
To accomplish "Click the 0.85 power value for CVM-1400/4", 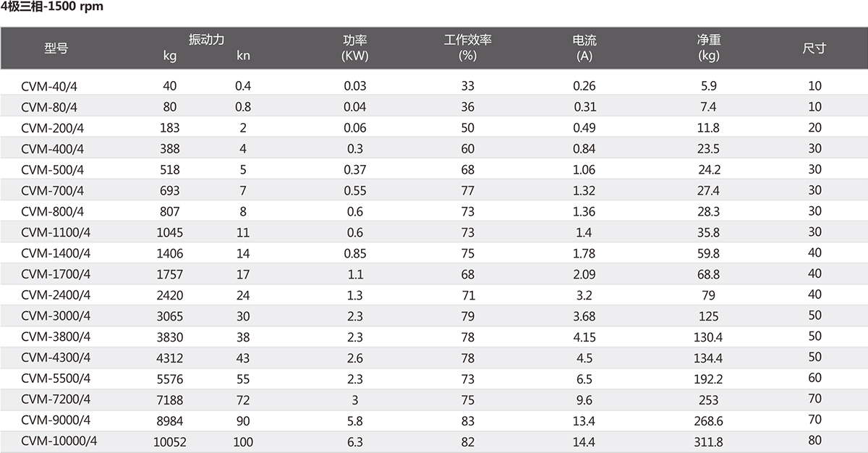I will pos(355,253).
